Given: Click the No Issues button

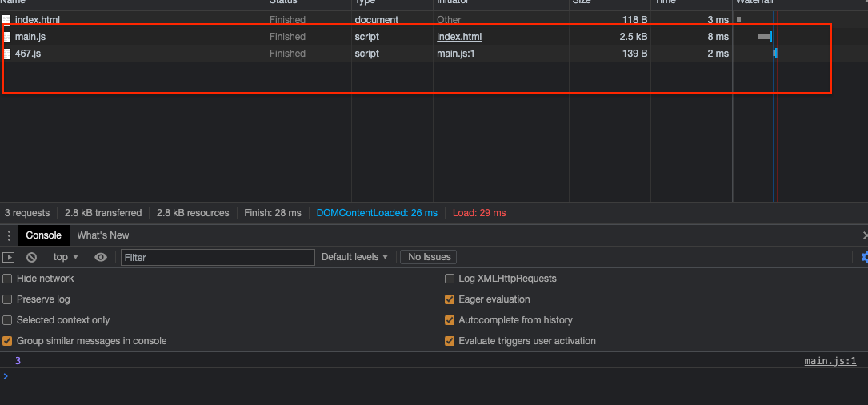Looking at the screenshot, I should pos(429,257).
